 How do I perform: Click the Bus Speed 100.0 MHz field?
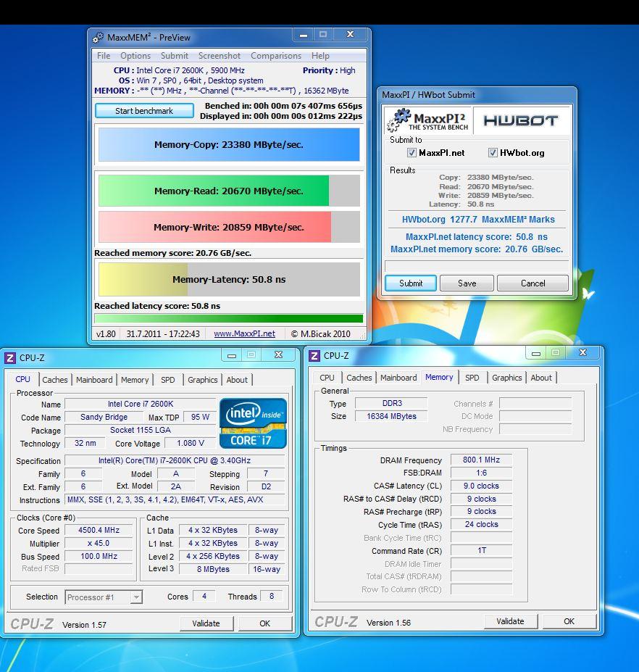[99, 556]
